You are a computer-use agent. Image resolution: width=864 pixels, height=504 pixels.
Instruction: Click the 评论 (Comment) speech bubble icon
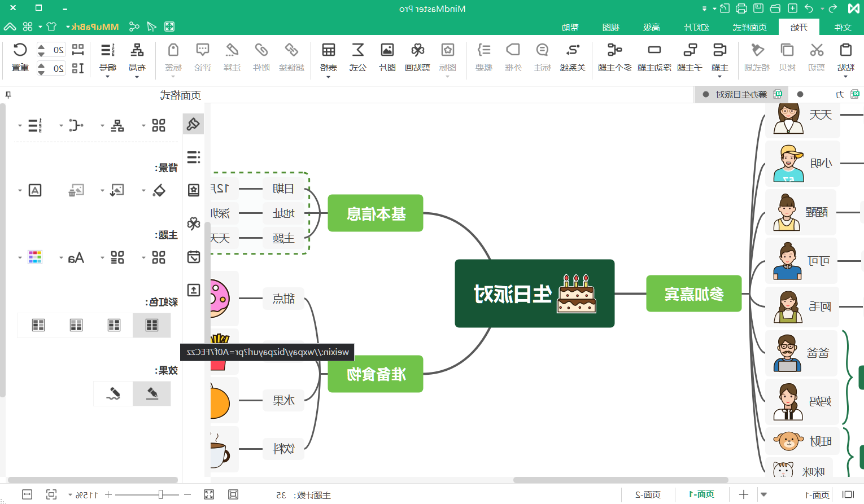click(202, 50)
